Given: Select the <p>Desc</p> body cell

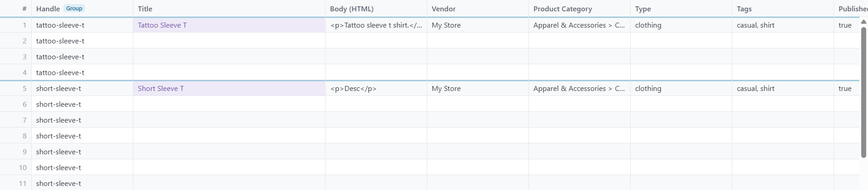Looking at the screenshot, I should [x=376, y=89].
